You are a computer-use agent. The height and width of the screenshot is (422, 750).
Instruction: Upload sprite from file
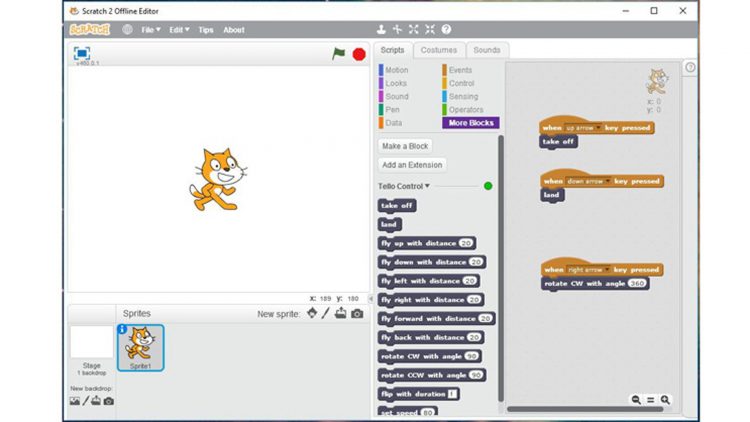[x=341, y=313]
